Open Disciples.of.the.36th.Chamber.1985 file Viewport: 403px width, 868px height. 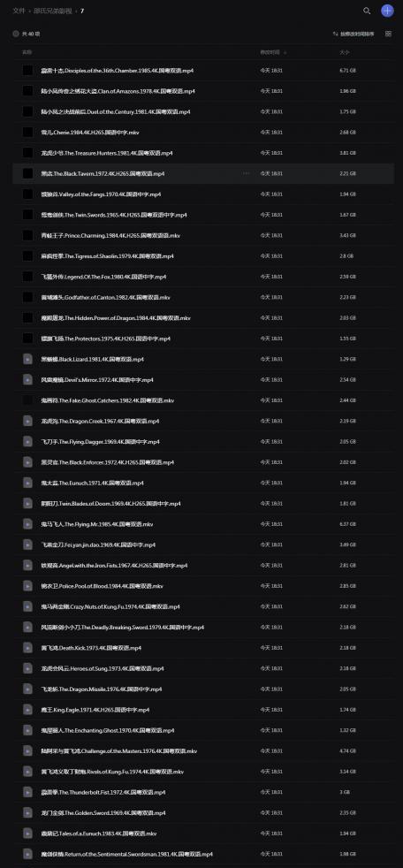pos(118,71)
